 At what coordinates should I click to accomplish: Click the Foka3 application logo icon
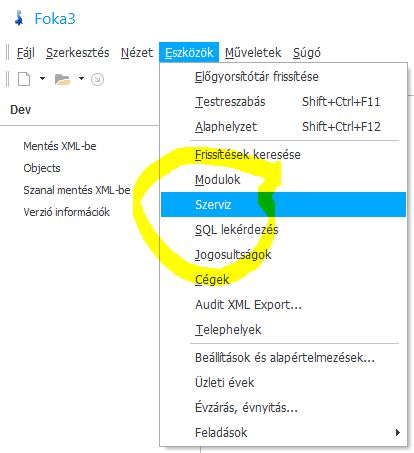19,18
